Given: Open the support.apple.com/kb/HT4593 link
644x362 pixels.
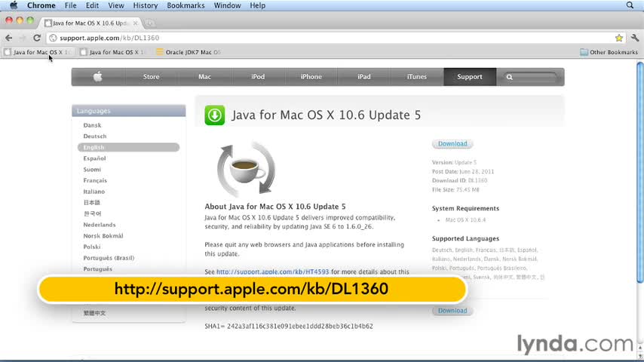Looking at the screenshot, I should pyautogui.click(x=272, y=271).
